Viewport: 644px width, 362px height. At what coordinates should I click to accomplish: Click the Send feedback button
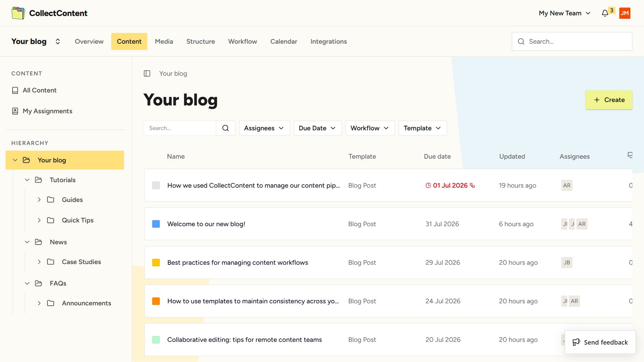600,342
